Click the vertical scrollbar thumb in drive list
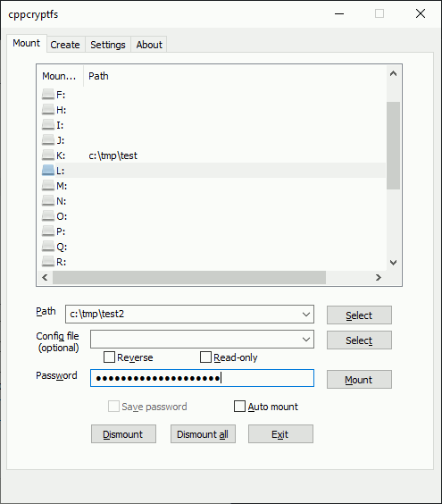Viewport: 442px width, 504px height. tap(393, 146)
